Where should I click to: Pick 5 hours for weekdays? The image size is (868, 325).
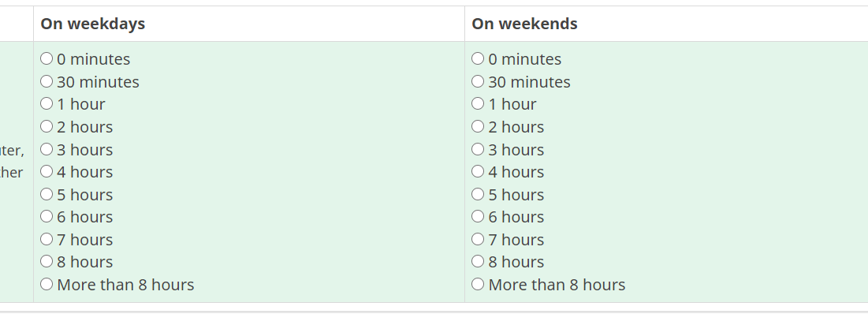pos(47,194)
